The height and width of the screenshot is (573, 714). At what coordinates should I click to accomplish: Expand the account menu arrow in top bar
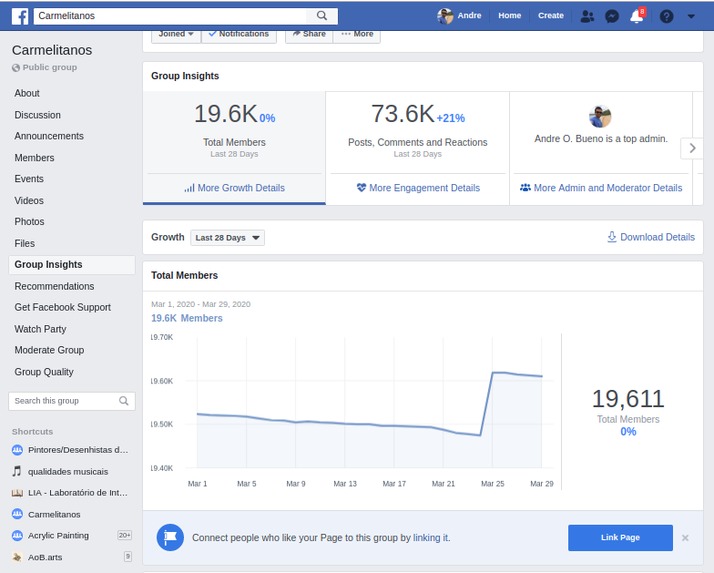click(691, 16)
